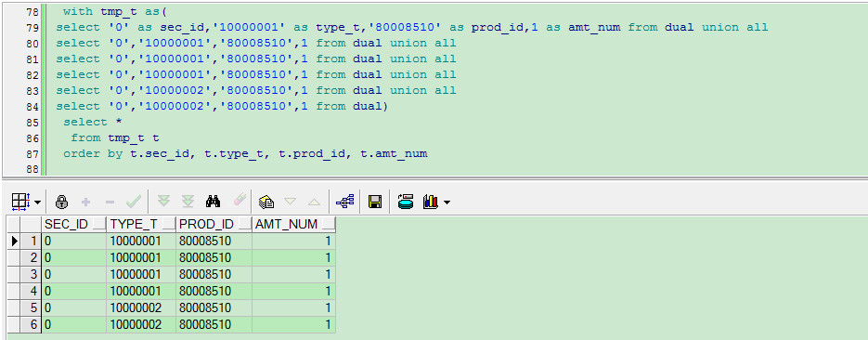
Task: Click 'from tmp_t t' on line 86
Action: tap(115, 137)
